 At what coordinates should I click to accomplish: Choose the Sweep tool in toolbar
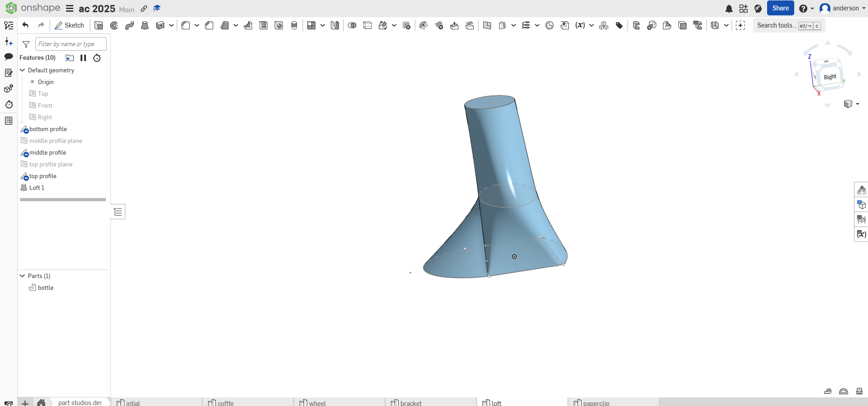129,25
